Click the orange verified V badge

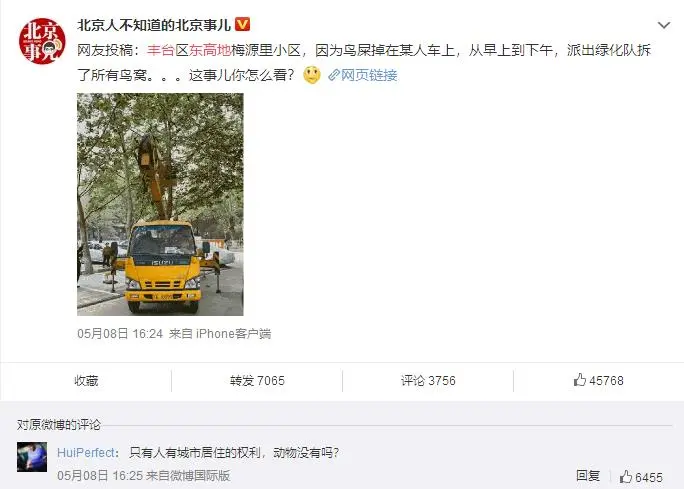click(x=243, y=24)
